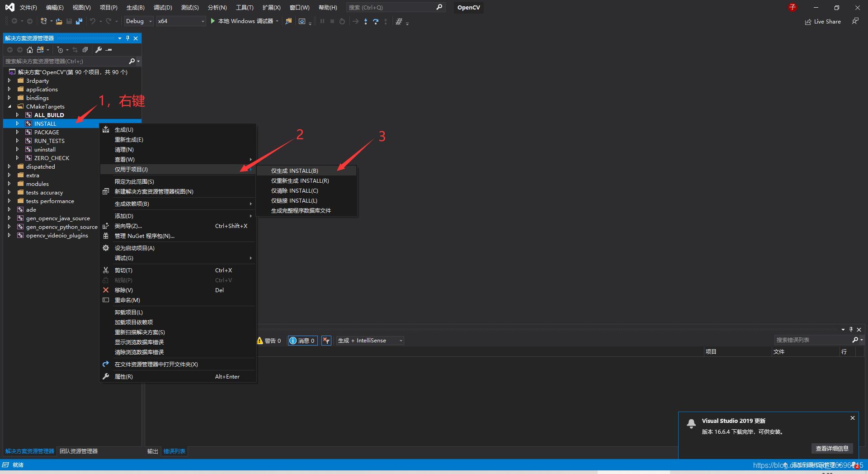Select the ZERO_CHECK project in the tree
This screenshot has width=868, height=474.
(x=52, y=158)
